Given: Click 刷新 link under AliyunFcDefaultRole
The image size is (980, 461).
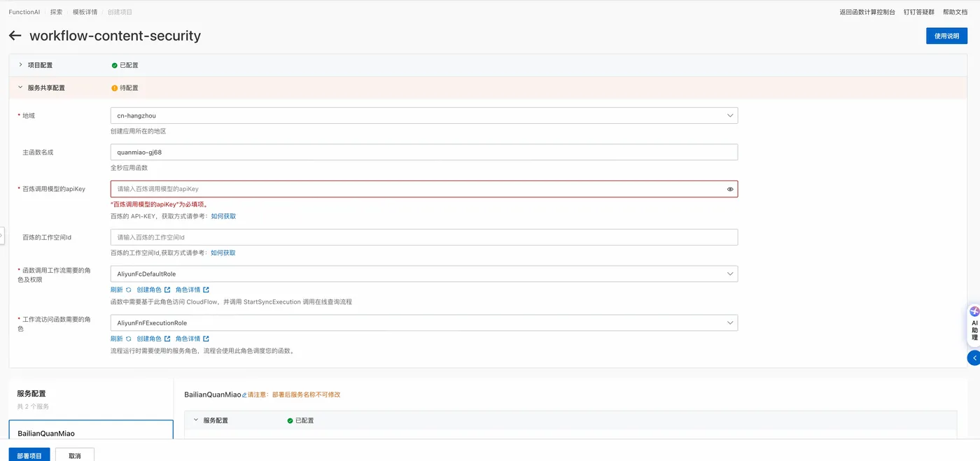Looking at the screenshot, I should tap(116, 290).
